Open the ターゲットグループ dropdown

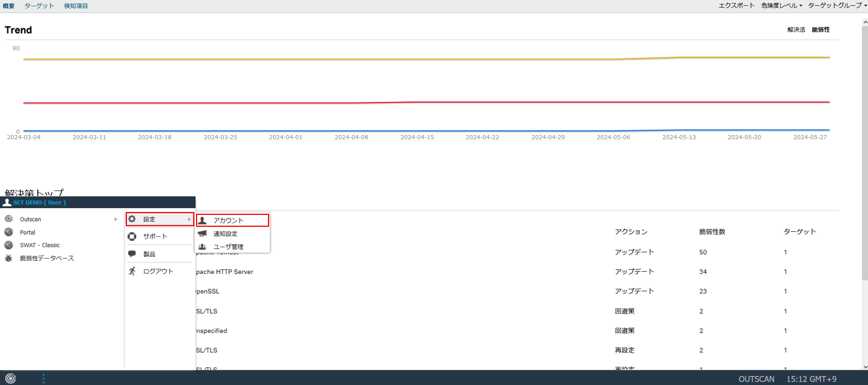[837, 6]
